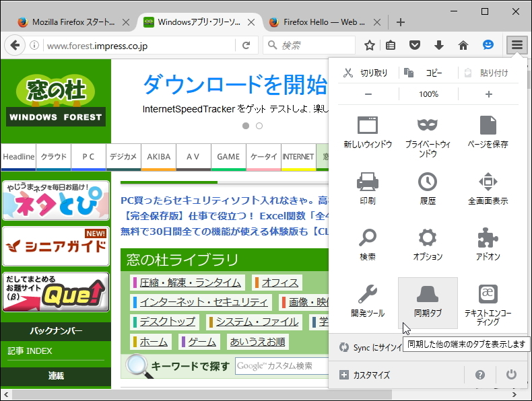Bookmark this page with the star
The image size is (532, 401).
pyautogui.click(x=370, y=45)
